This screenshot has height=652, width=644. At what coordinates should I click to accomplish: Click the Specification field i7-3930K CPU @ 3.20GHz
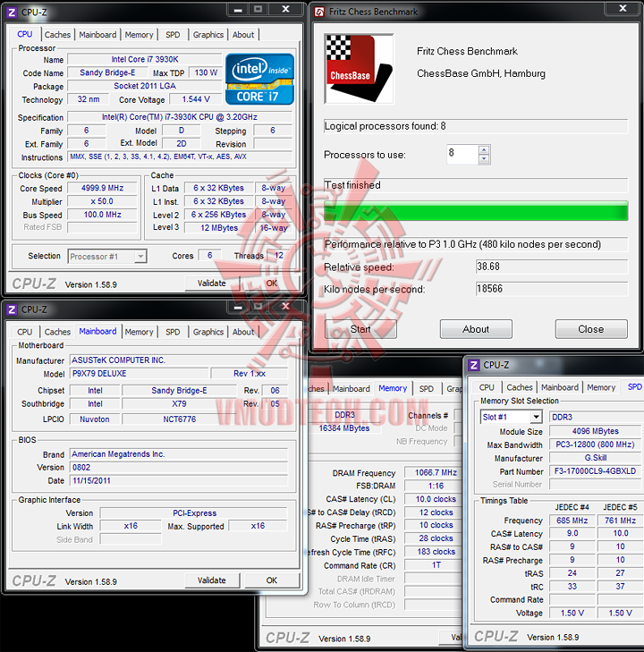pyautogui.click(x=180, y=117)
